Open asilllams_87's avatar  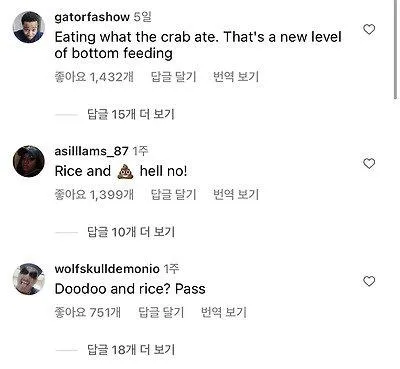point(29,161)
